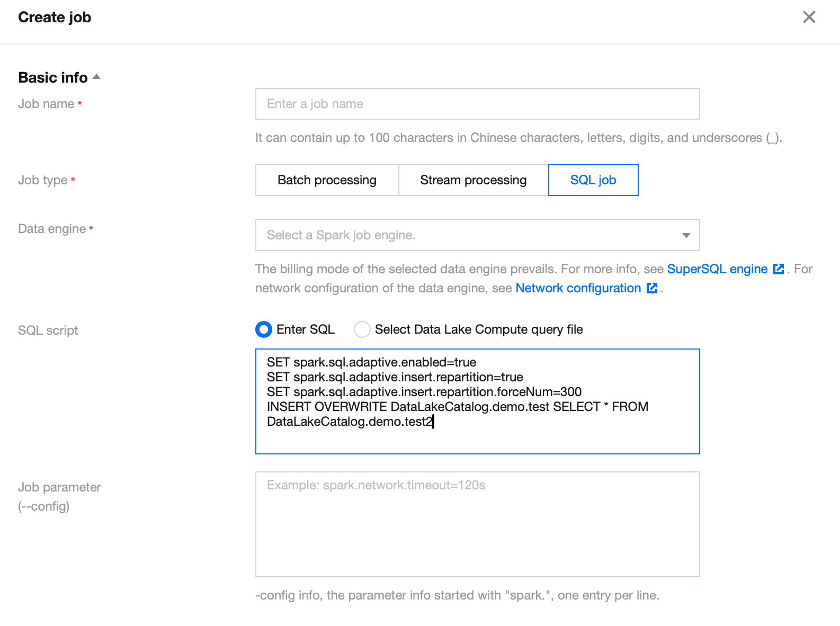The image size is (840, 626).
Task: Click the INSERT OVERWRITE line in SQL script
Action: (x=457, y=407)
